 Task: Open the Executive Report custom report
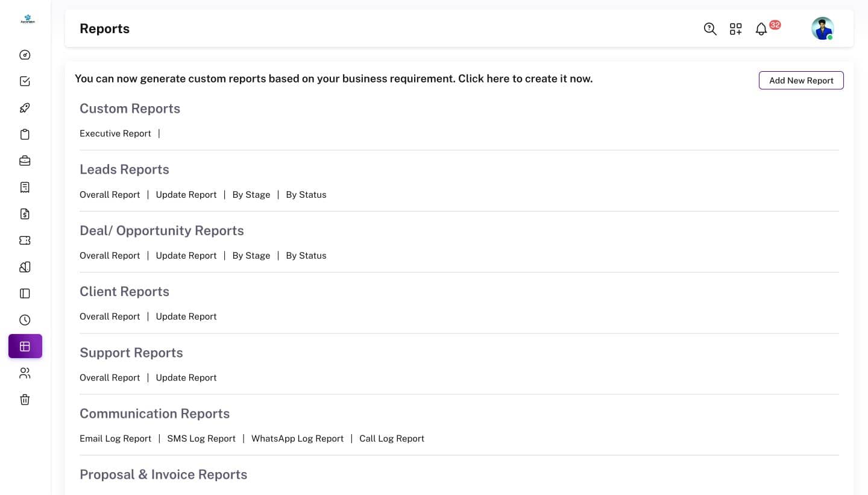(115, 133)
